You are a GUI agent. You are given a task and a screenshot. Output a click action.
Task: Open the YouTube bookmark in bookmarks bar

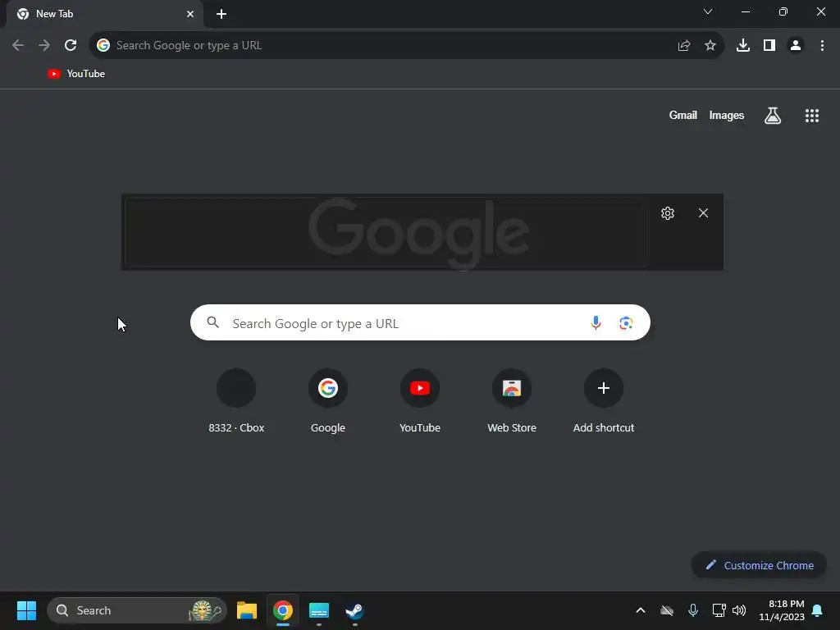76,74
